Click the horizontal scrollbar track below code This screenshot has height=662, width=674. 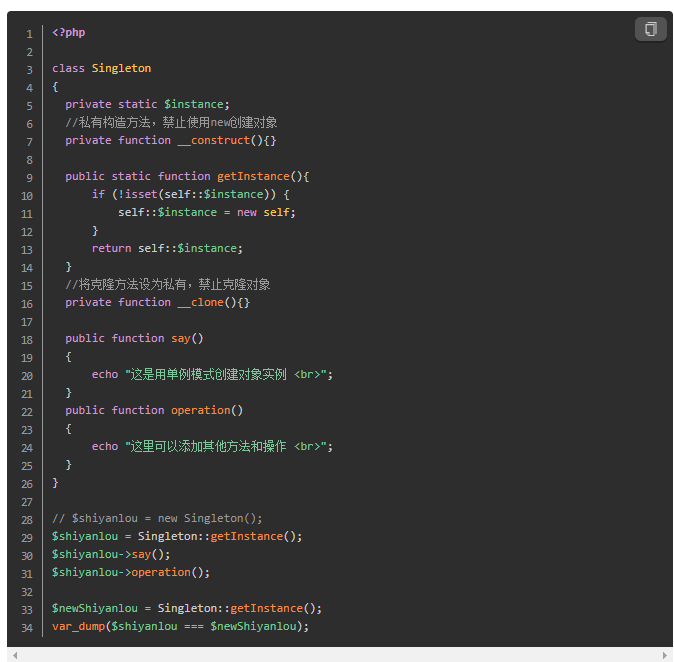pyautogui.click(x=340, y=655)
